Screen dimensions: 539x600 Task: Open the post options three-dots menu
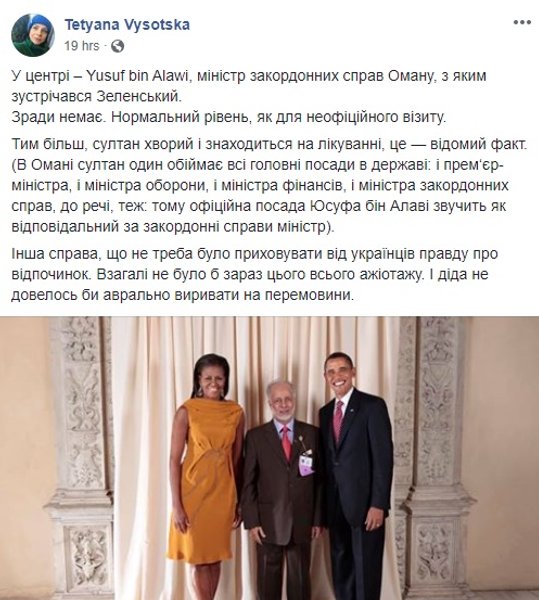(522, 23)
